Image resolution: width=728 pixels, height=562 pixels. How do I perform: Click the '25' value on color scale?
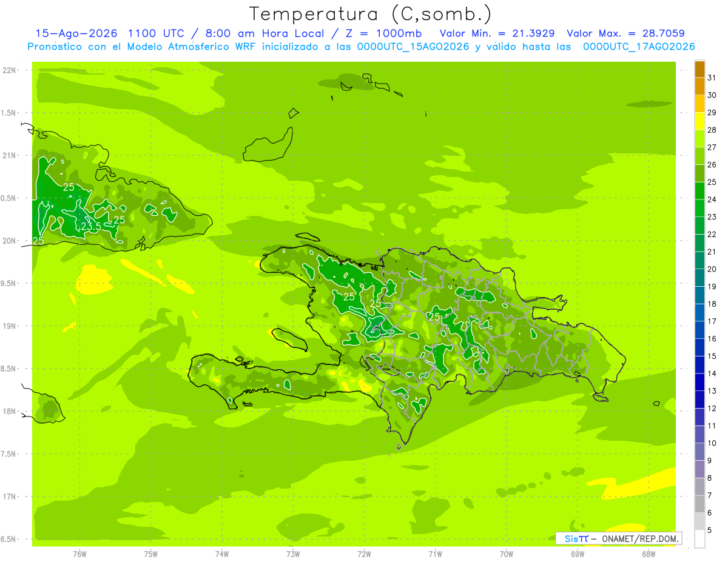712,182
